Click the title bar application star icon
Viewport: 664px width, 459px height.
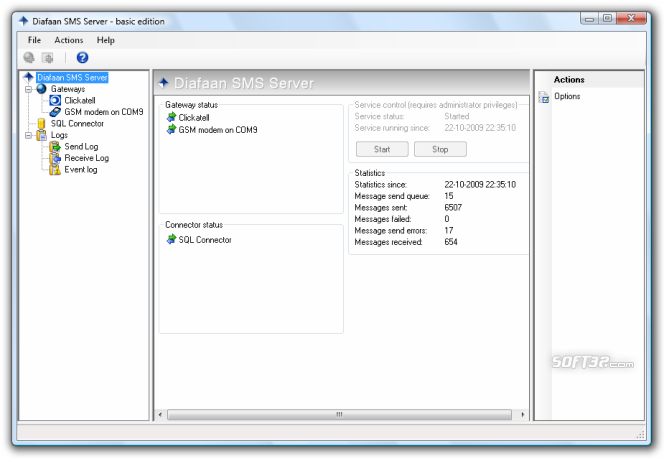pyautogui.click(x=23, y=21)
